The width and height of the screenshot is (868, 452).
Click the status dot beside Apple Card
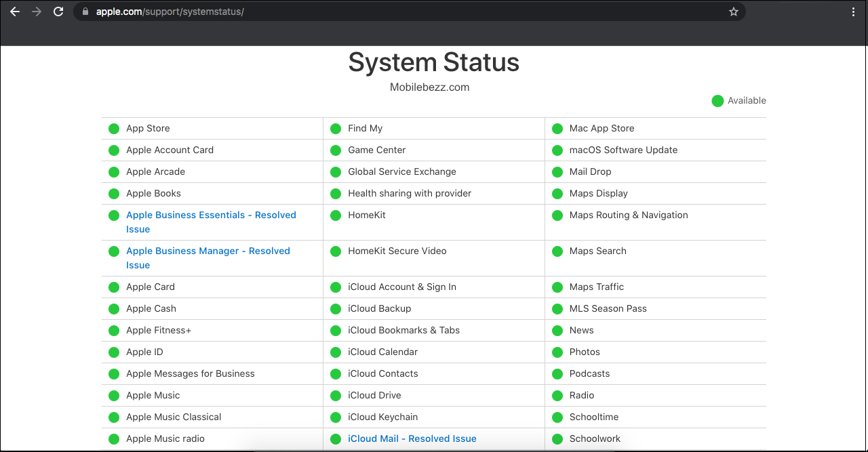(114, 287)
